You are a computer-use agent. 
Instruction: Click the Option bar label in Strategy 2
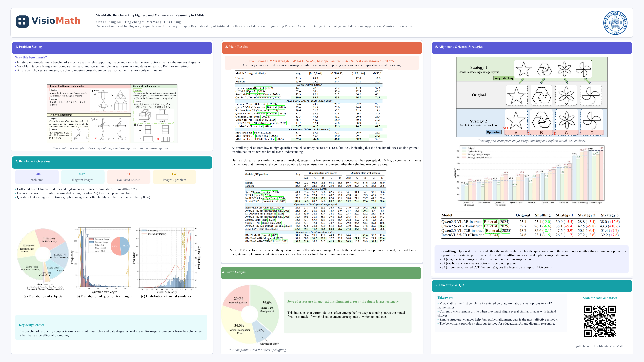click(493, 132)
